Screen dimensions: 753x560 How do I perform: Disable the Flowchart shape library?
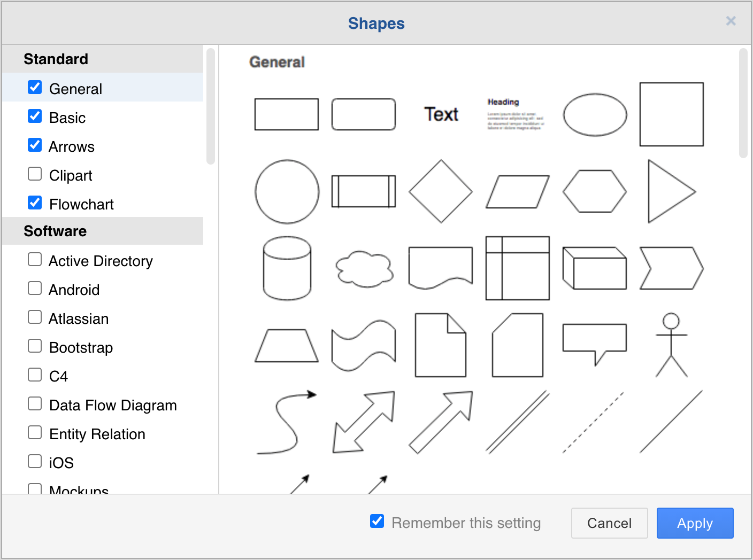(34, 203)
